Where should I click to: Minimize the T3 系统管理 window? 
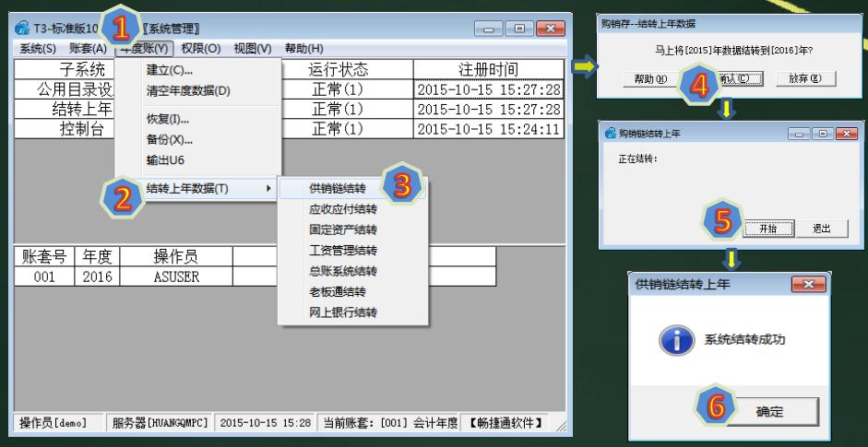click(488, 29)
